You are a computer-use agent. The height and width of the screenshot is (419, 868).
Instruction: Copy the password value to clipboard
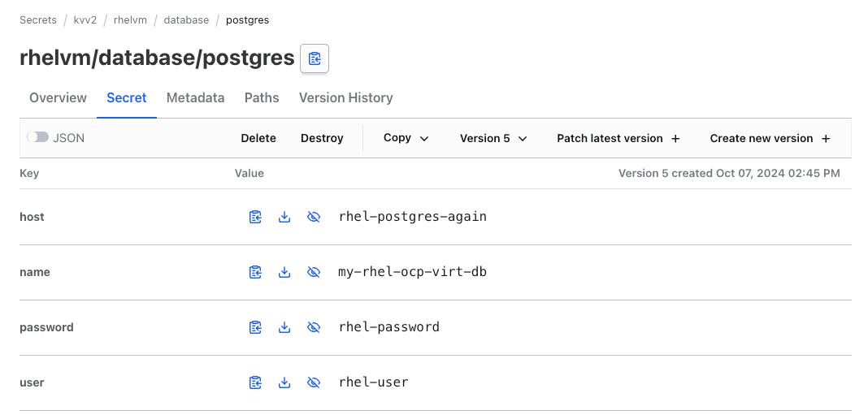coord(255,327)
